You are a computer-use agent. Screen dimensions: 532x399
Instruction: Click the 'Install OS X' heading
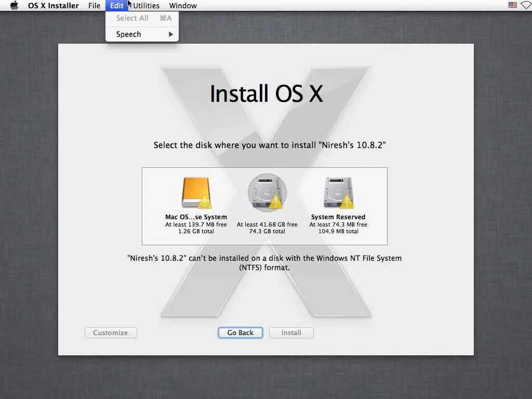click(x=267, y=94)
